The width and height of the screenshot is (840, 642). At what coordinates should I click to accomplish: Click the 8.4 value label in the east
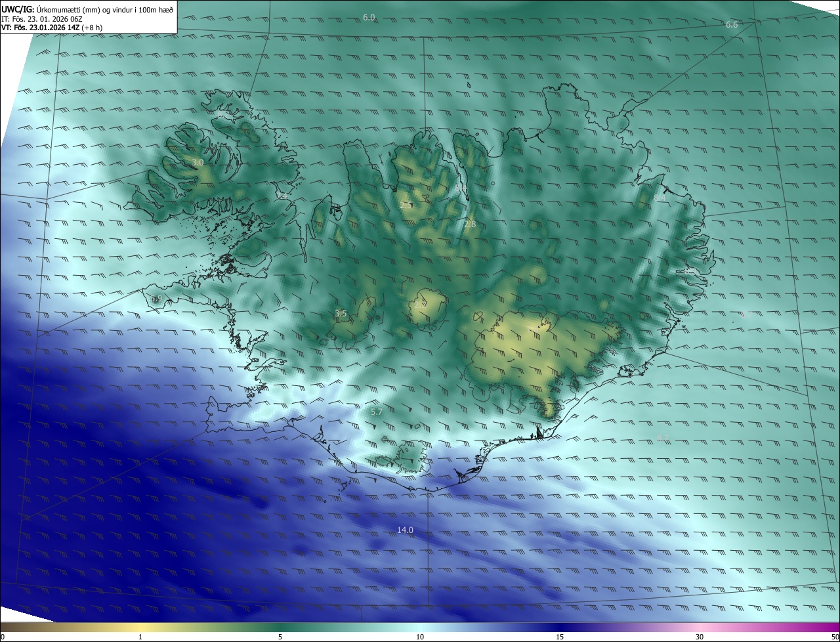tap(660, 197)
